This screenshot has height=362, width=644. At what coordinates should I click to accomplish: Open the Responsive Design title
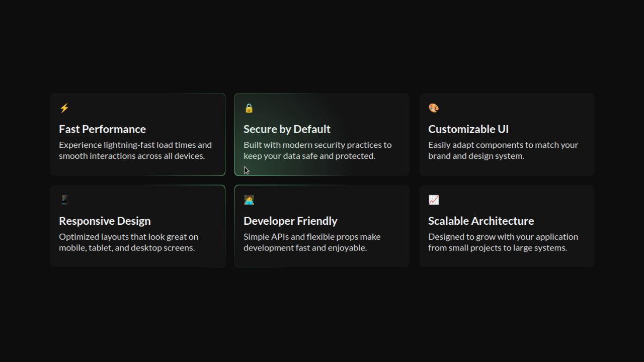click(x=105, y=221)
